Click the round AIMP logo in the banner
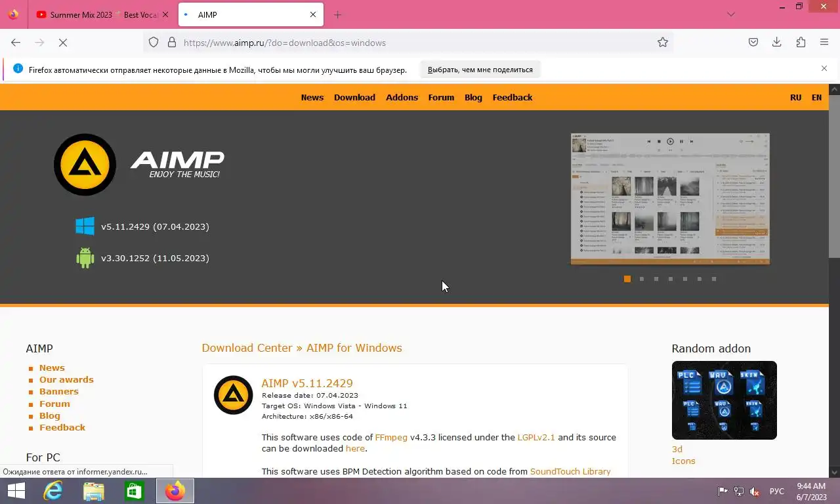The image size is (840, 504). coord(85,165)
